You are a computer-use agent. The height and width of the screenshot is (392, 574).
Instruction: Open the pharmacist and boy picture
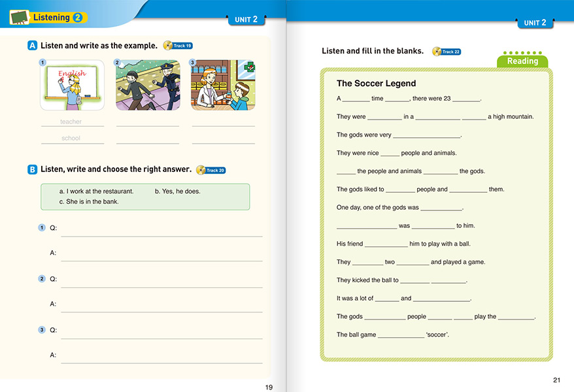[223, 85]
